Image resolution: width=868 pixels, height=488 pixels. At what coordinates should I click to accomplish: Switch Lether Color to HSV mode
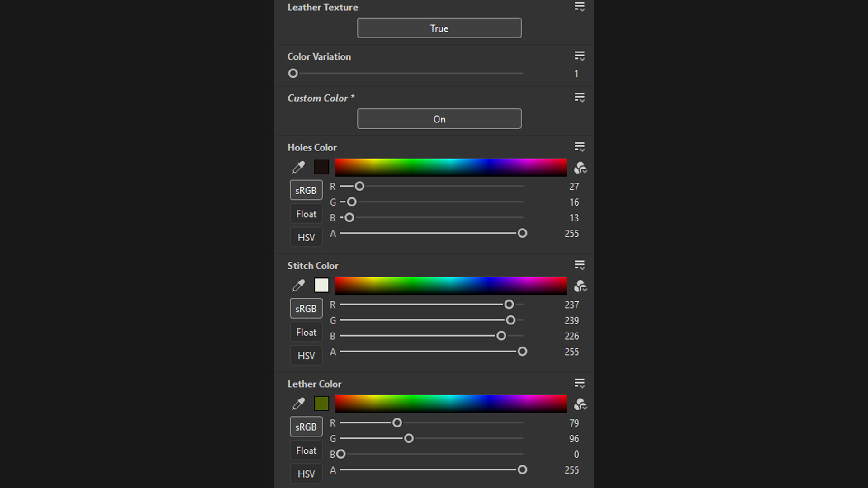click(x=306, y=474)
